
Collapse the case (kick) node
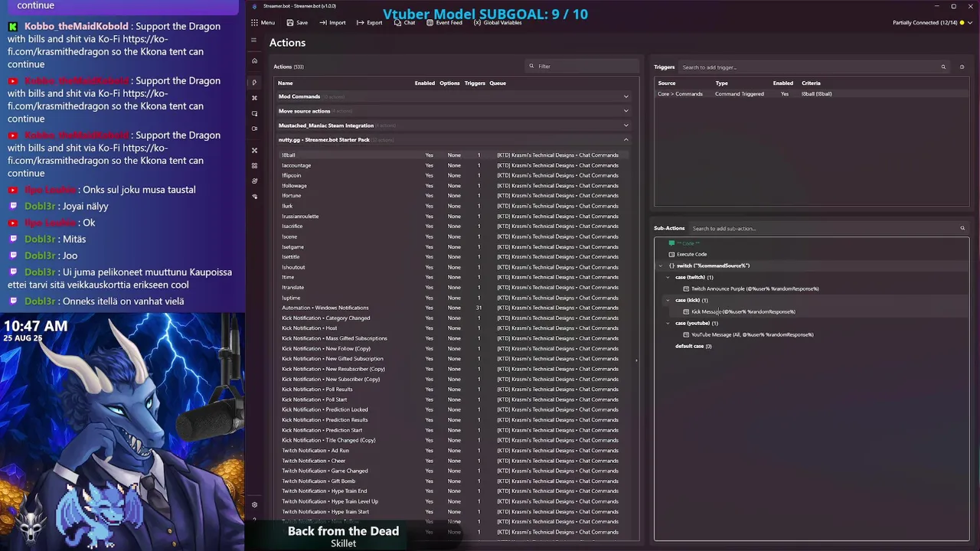tap(668, 300)
